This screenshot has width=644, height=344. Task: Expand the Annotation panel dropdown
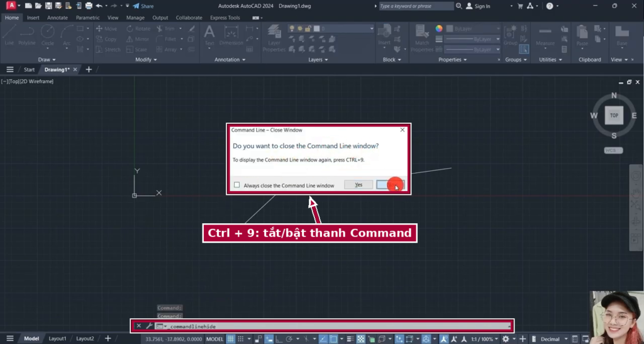[230, 60]
